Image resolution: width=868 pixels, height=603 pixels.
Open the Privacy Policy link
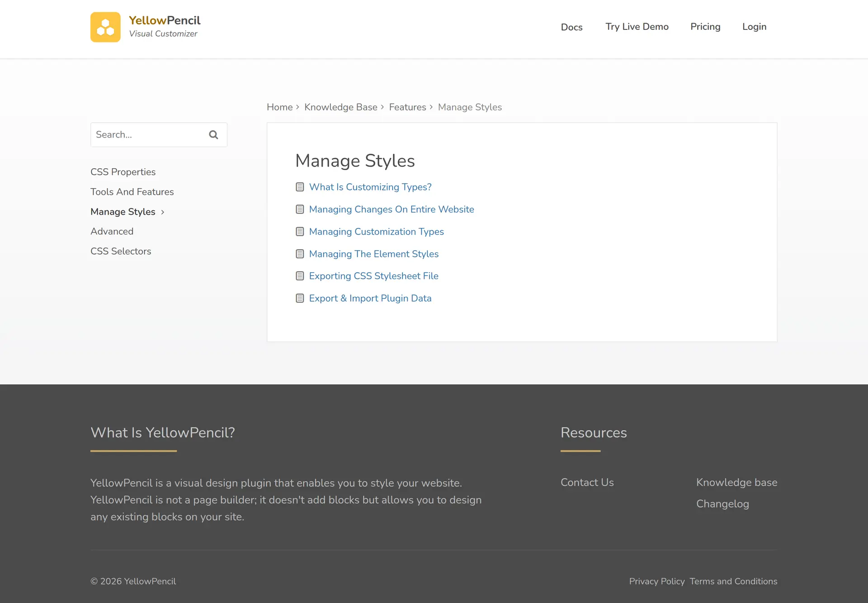(x=657, y=581)
